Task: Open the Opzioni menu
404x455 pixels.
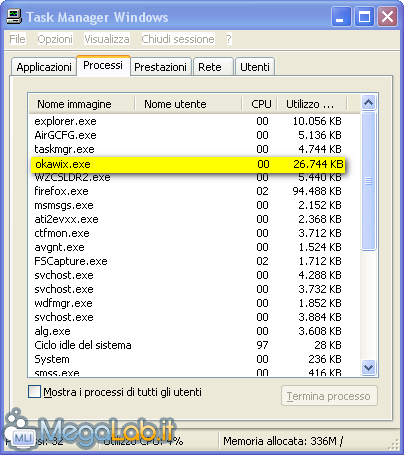Action: pyautogui.click(x=55, y=39)
